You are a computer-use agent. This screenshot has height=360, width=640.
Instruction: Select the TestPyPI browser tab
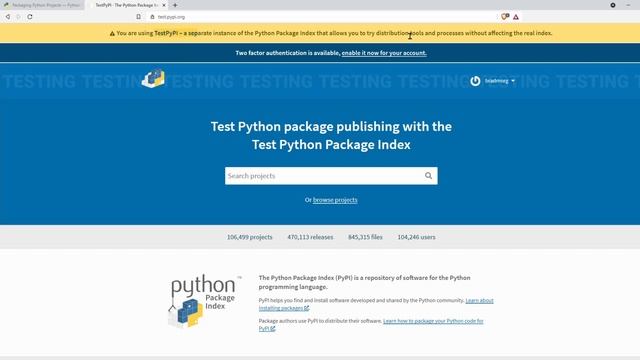(127, 5)
